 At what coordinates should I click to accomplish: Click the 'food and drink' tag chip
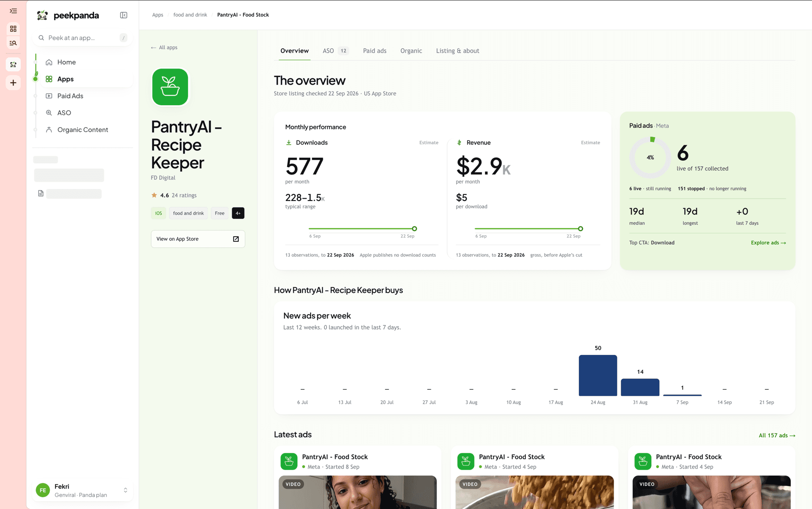(x=188, y=213)
